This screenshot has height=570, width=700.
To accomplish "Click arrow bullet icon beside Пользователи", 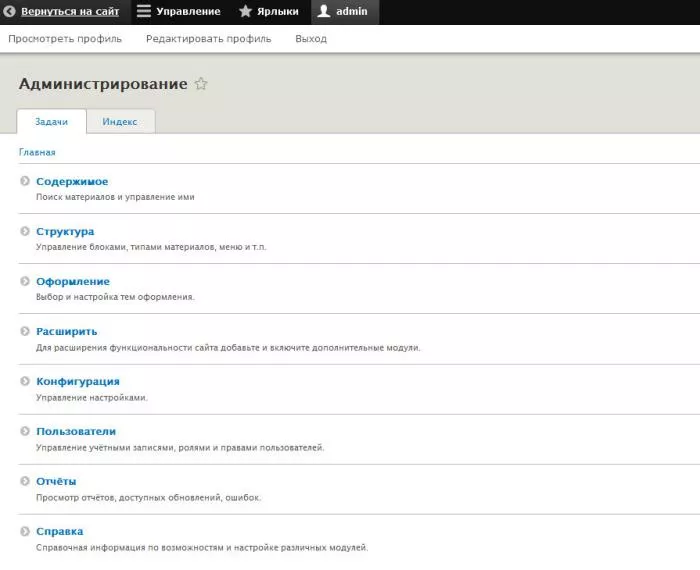I will [25, 431].
